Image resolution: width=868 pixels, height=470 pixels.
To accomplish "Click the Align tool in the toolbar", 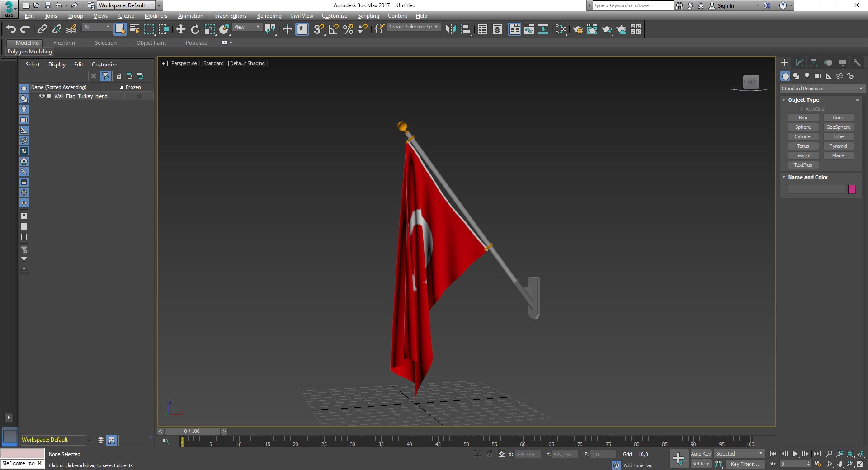I will [x=465, y=29].
